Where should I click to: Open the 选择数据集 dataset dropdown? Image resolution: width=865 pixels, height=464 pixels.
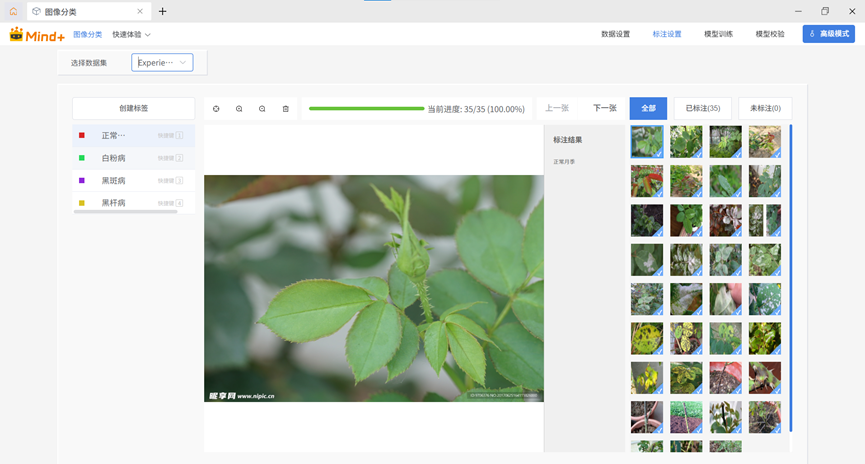pyautogui.click(x=162, y=63)
